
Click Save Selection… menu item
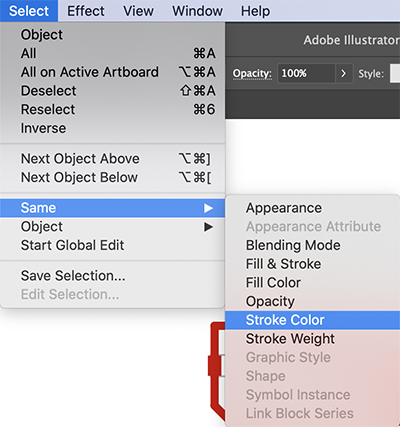(x=112, y=276)
